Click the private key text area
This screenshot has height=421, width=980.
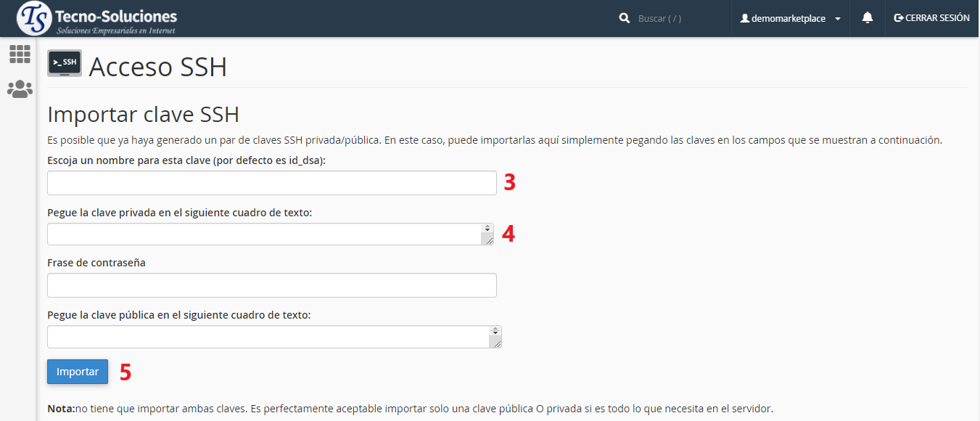coord(264,234)
